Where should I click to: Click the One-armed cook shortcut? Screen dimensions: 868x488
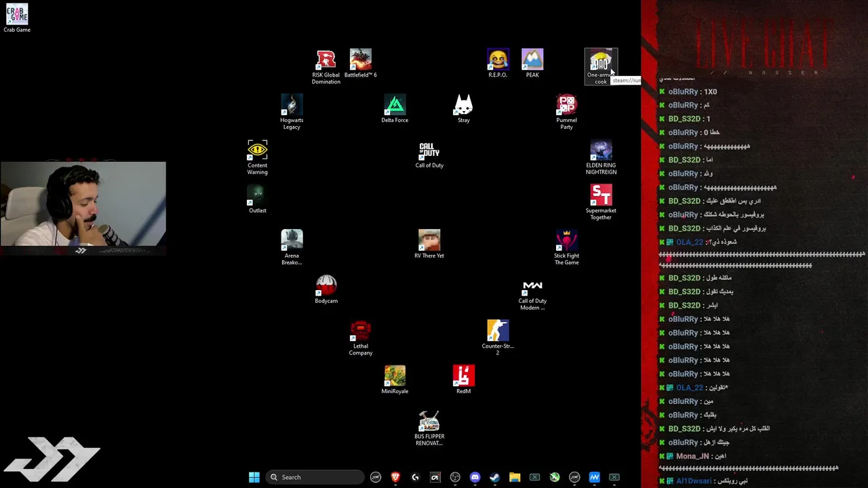(601, 66)
